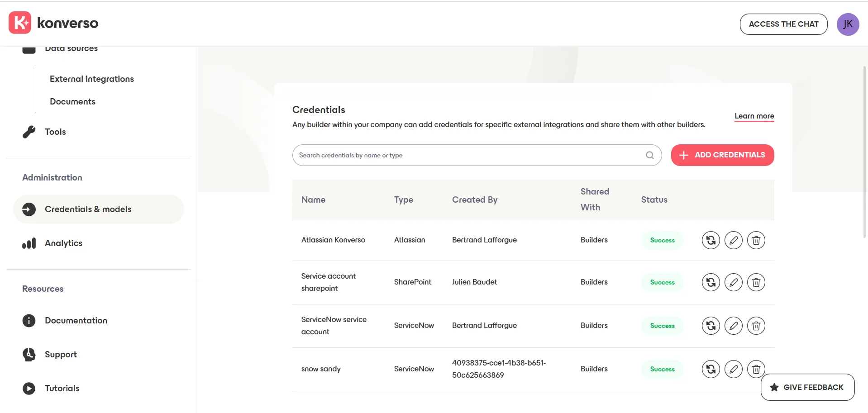Viewport: 868px width, 413px height.
Task: Click the Created By column header
Action: click(474, 200)
